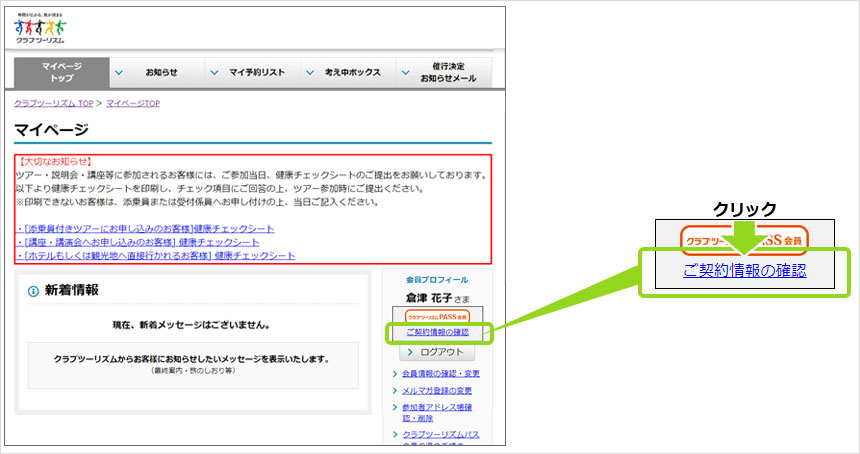860x454 pixels.
Task: Select the マイページトップ tab
Action: click(61, 72)
